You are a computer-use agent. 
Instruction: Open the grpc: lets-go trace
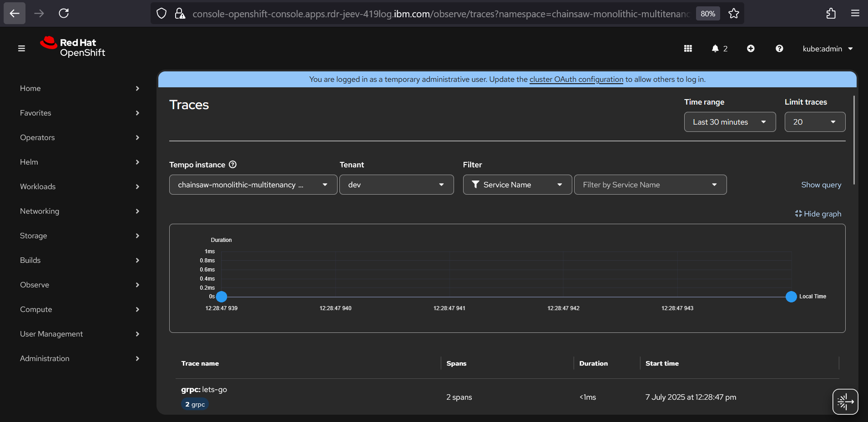pos(204,390)
